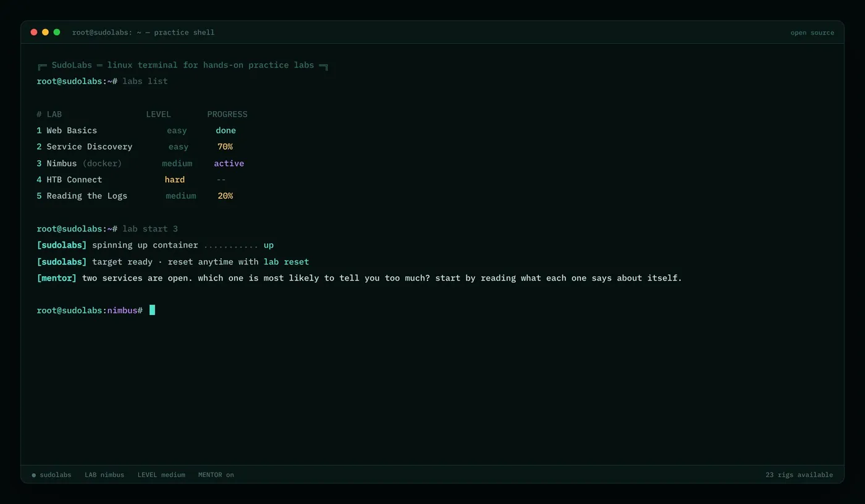The height and width of the screenshot is (504, 865).
Task: Click the '--' progress of HTB Connect
Action: (x=221, y=179)
